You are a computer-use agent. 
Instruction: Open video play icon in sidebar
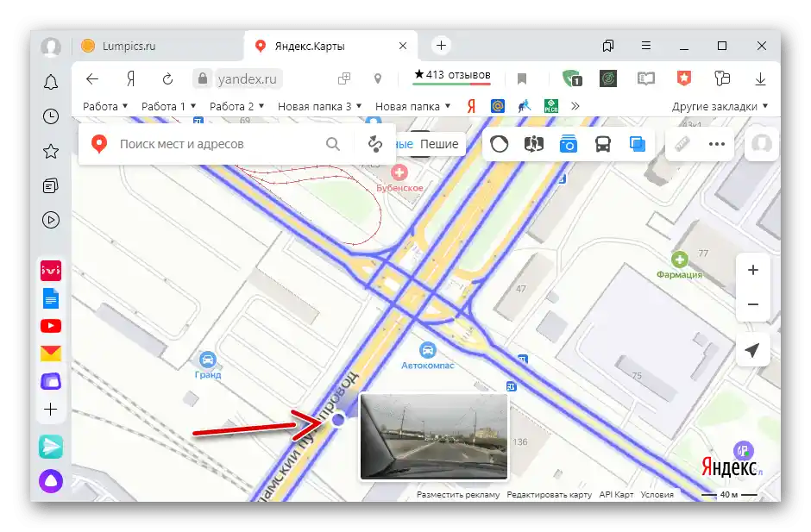click(51, 220)
